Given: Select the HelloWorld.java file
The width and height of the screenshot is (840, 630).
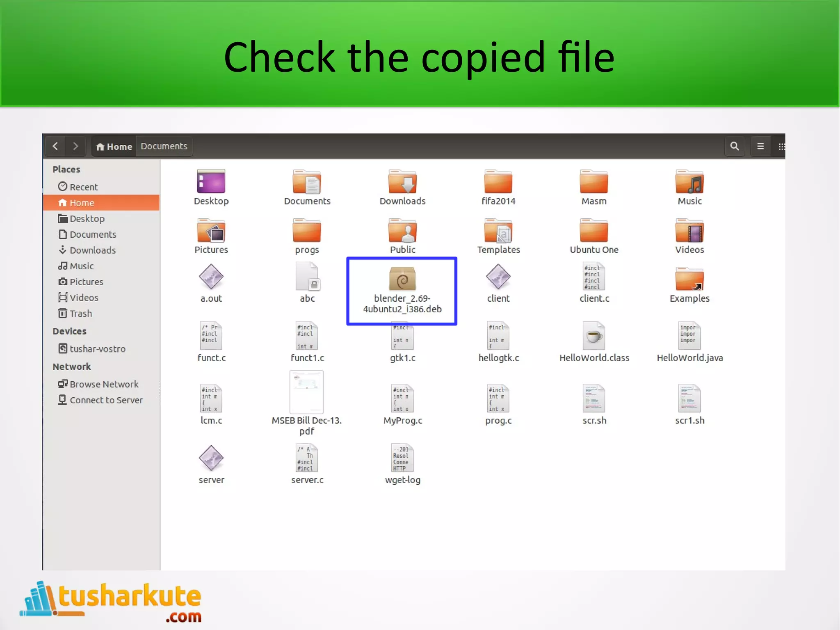Looking at the screenshot, I should tap(689, 342).
